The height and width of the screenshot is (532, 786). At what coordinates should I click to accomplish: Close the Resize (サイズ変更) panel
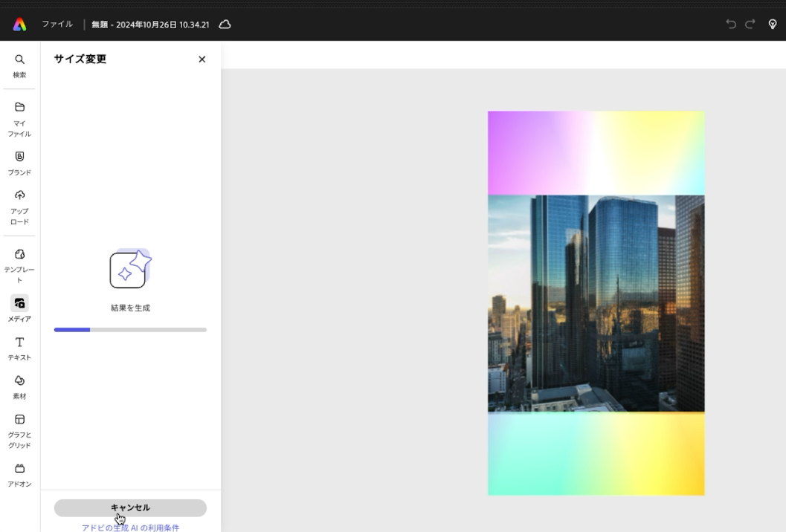[202, 59]
